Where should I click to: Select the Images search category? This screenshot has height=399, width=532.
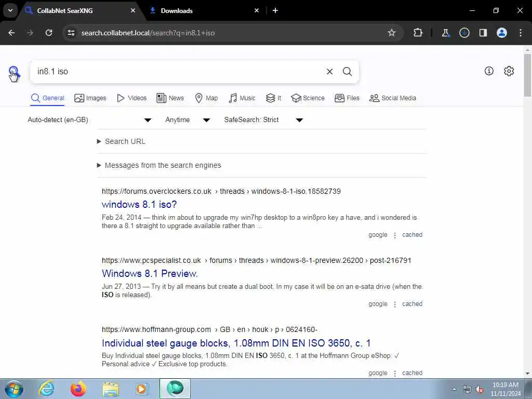coord(90,98)
